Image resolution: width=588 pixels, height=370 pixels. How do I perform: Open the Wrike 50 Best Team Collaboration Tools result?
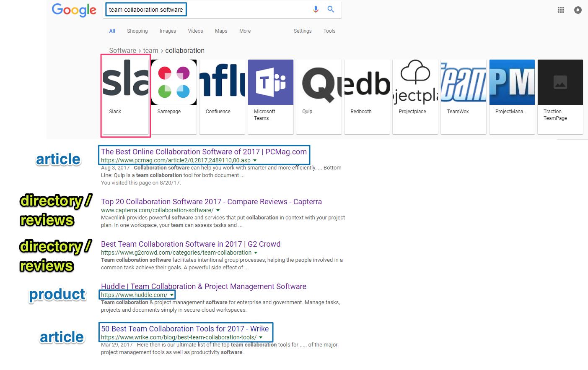[185, 329]
